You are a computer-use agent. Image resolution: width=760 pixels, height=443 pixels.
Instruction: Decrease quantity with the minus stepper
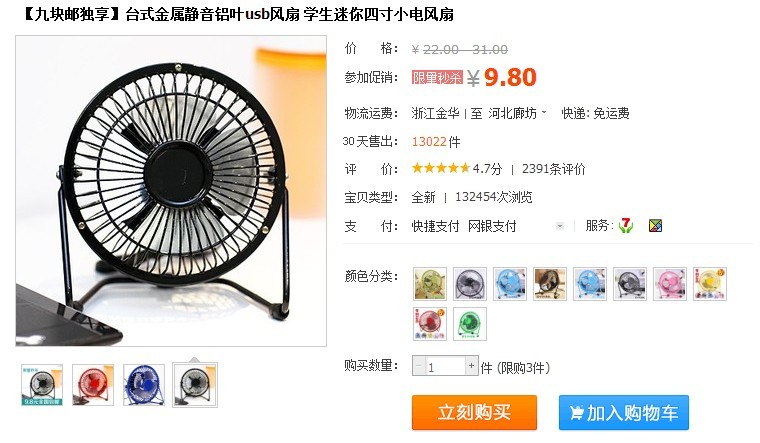[x=419, y=366]
